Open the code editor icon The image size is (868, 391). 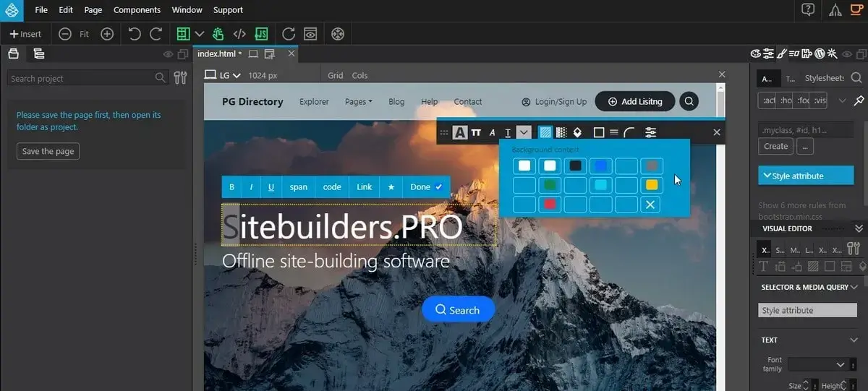[239, 34]
